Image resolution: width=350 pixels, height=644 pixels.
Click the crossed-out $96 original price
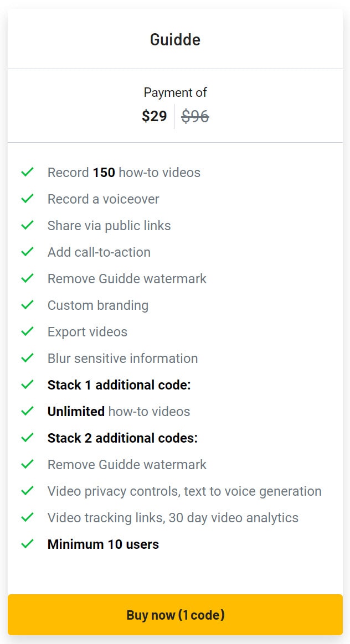point(195,116)
